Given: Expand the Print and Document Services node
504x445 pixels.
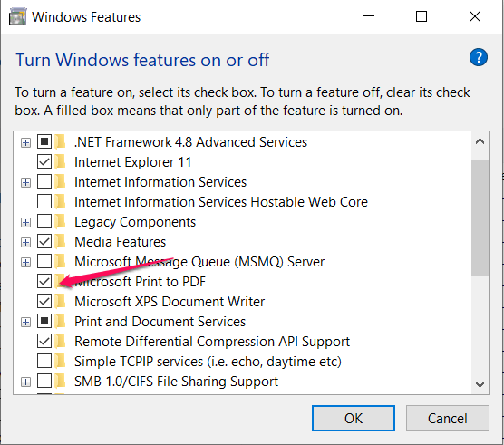Looking at the screenshot, I should 25,322.
